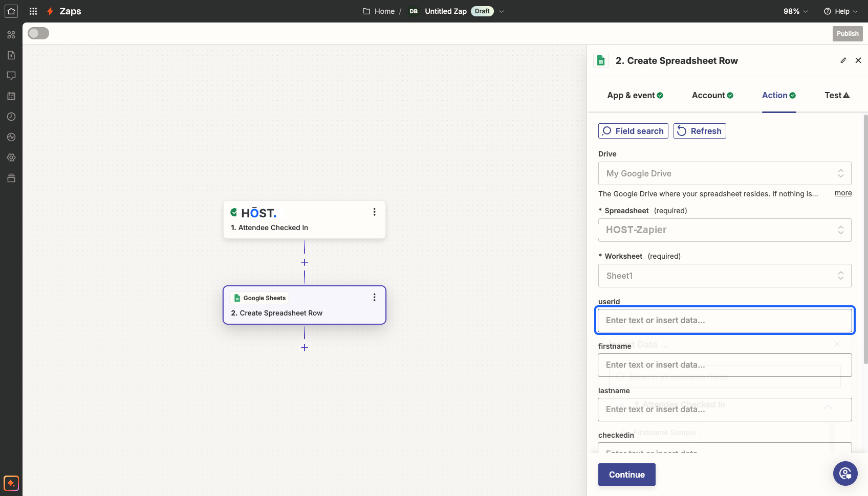This screenshot has width=868, height=496.
Task: Go to the Test tab
Action: point(837,95)
